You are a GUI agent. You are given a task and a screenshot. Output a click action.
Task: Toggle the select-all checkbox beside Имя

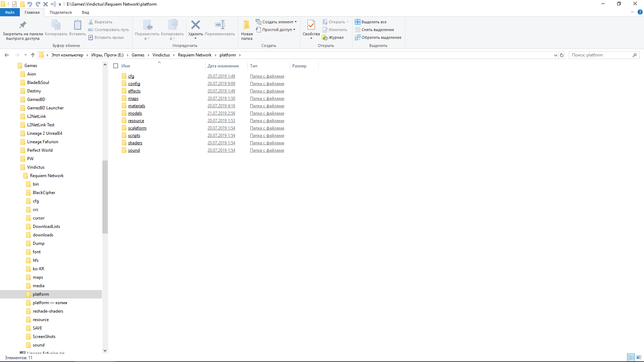click(x=115, y=66)
